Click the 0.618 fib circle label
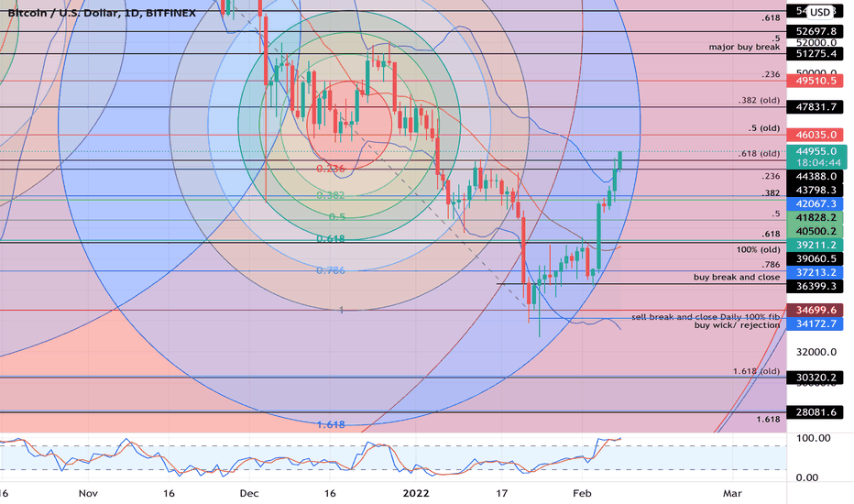Image resolution: width=854 pixels, height=504 pixels. [x=331, y=238]
